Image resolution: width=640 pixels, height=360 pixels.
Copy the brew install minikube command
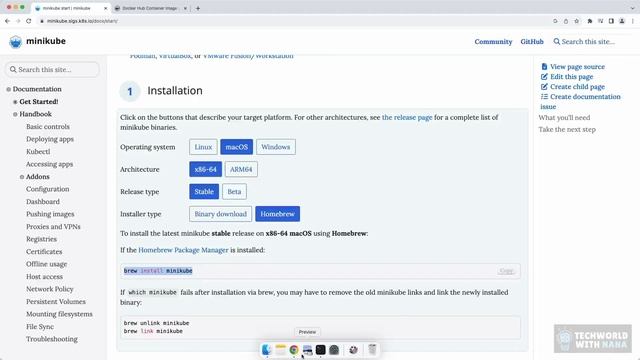click(507, 271)
